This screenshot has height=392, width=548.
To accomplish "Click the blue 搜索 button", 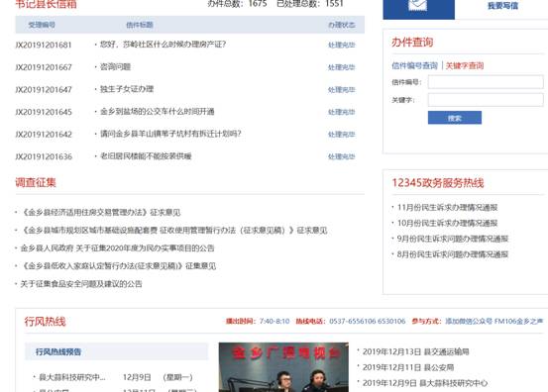I will (x=455, y=118).
